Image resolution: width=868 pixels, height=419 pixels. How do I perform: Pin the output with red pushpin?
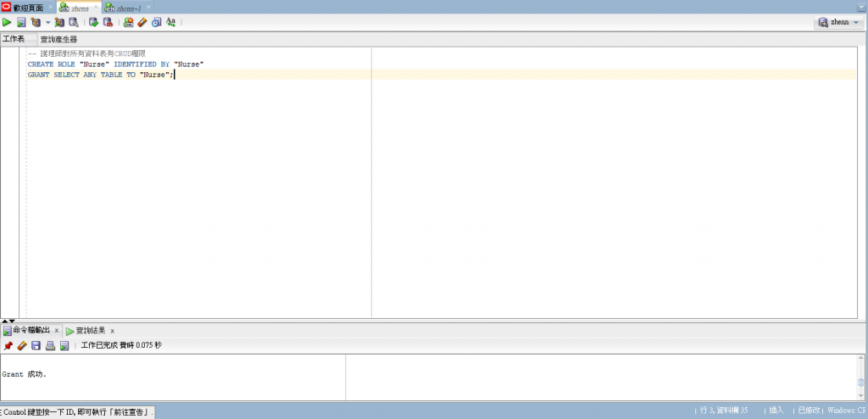tap(8, 346)
